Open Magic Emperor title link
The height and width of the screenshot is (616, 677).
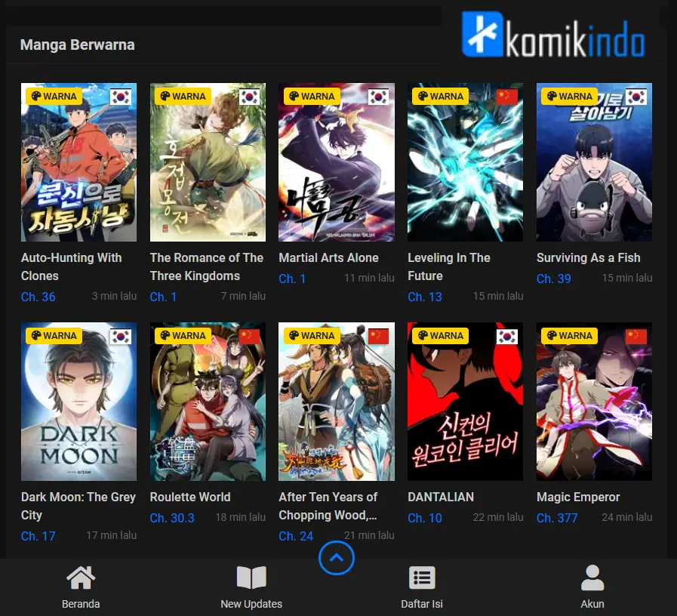pyautogui.click(x=578, y=497)
